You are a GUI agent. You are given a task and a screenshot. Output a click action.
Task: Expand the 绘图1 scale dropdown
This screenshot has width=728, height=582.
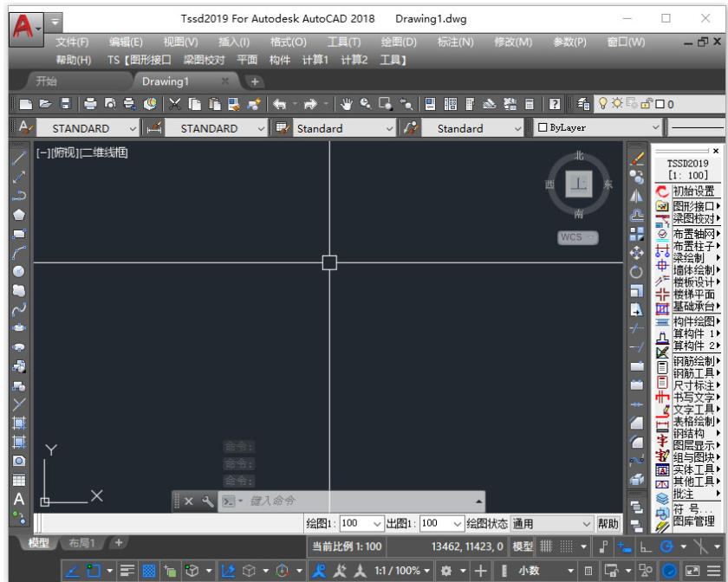tap(377, 524)
